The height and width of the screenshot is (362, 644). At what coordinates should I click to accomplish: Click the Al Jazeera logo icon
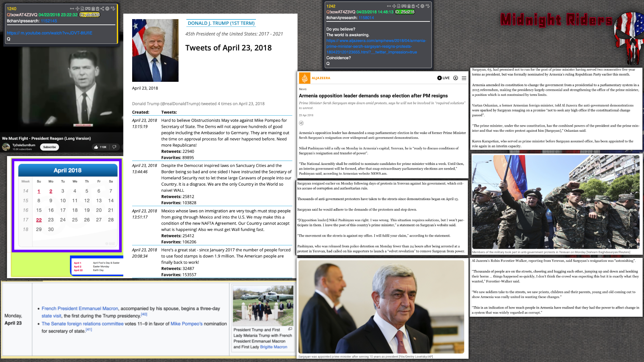pyautogui.click(x=305, y=78)
